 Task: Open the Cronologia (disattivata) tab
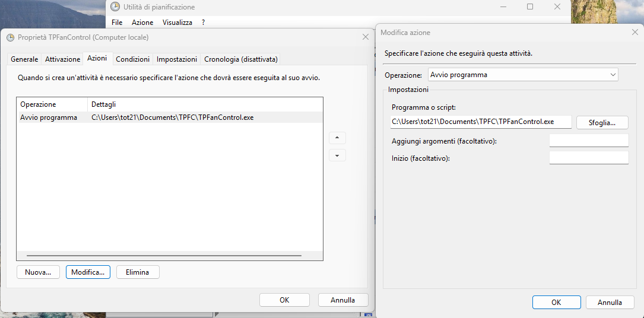coord(240,59)
